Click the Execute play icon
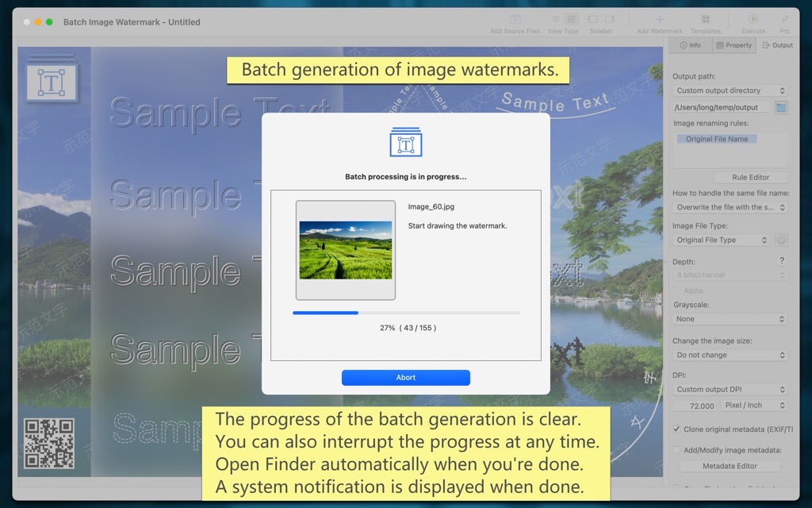812x508 pixels. (x=753, y=19)
